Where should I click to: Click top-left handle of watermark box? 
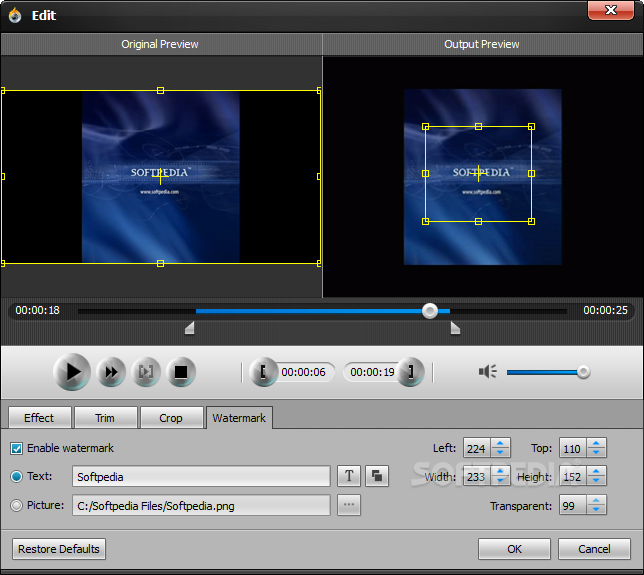pyautogui.click(x=426, y=126)
